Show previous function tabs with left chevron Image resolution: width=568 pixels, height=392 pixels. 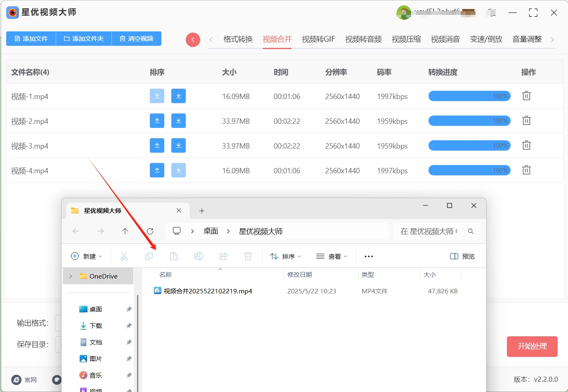pyautogui.click(x=211, y=40)
